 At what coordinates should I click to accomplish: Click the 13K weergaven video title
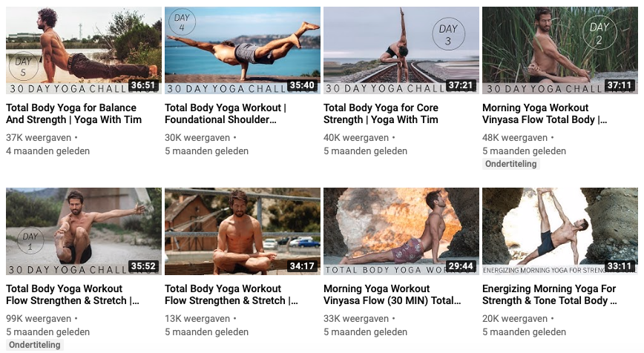(x=231, y=294)
